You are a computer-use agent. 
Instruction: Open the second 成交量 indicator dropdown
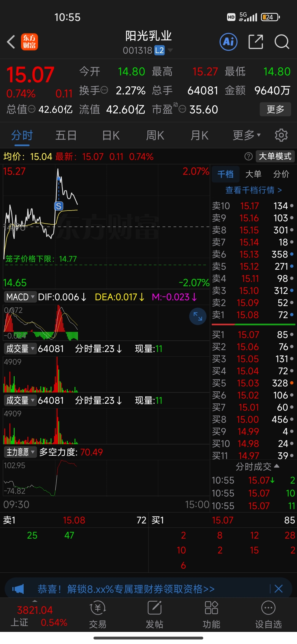pyautogui.click(x=20, y=400)
